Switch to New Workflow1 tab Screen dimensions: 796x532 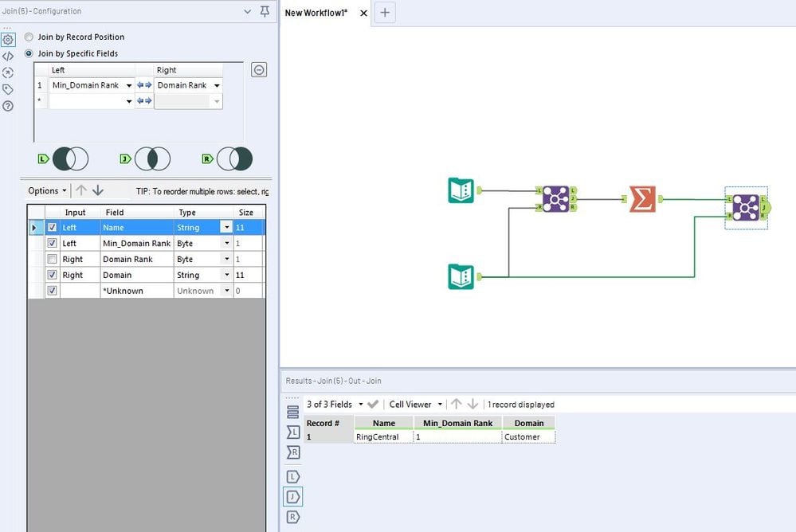coord(316,13)
